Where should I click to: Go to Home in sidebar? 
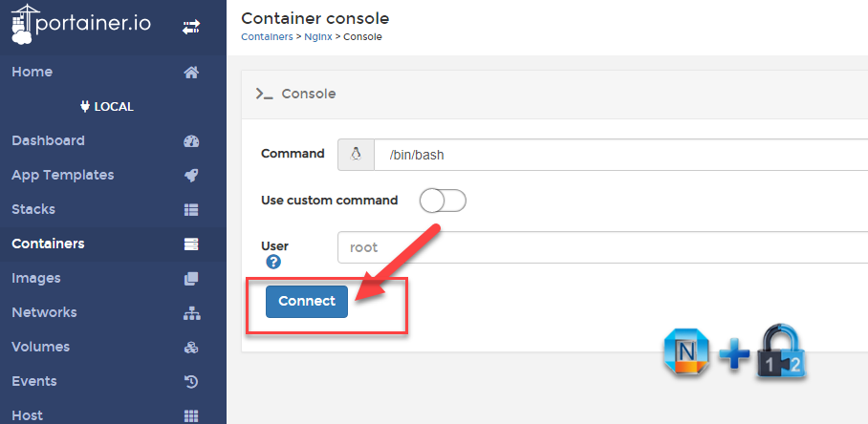tap(33, 73)
